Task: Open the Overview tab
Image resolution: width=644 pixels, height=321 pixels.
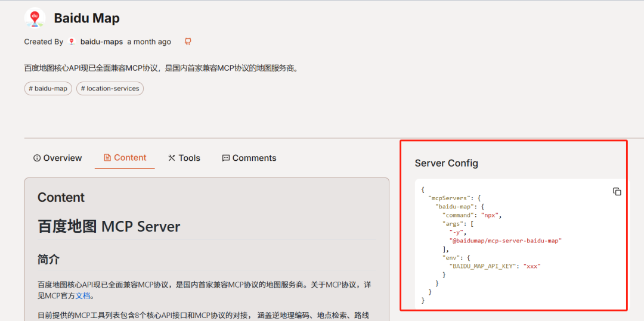Action: [57, 158]
